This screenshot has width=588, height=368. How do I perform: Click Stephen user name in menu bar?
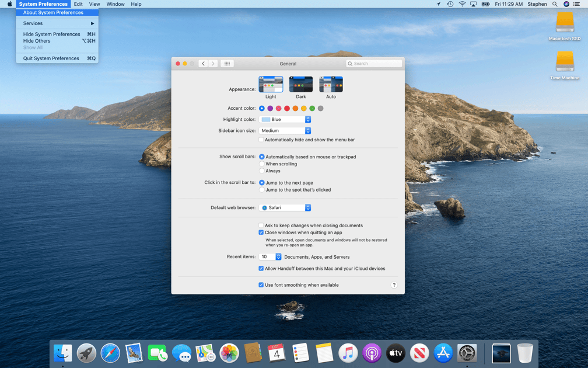(x=537, y=4)
